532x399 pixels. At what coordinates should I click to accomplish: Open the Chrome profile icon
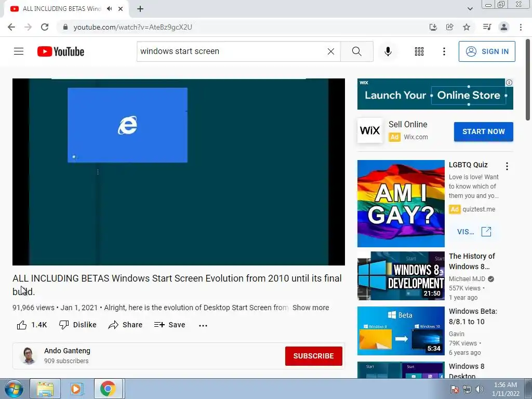(504, 27)
